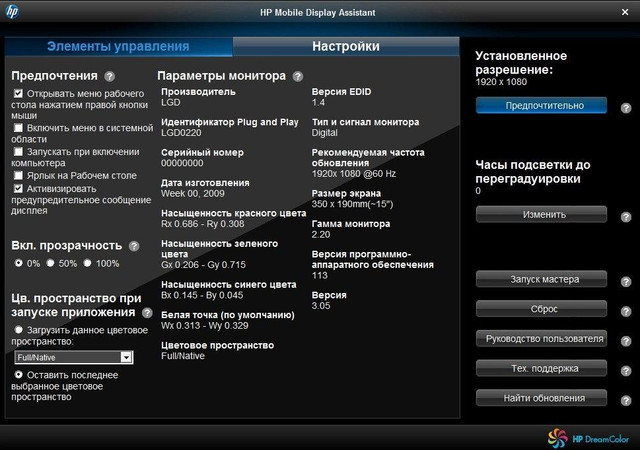Click the white point Wx 0.313 - Wy 0.329

(204, 325)
